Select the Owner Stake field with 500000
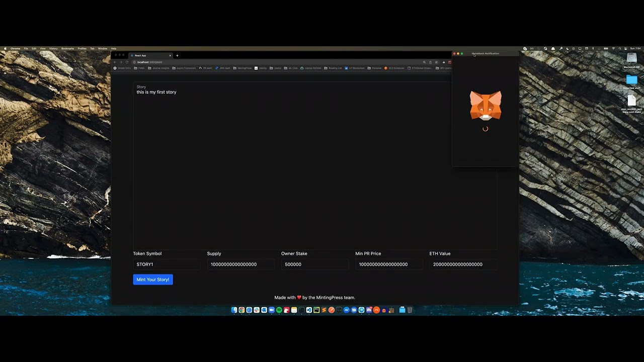Viewport: 644px width, 362px height. pyautogui.click(x=314, y=264)
